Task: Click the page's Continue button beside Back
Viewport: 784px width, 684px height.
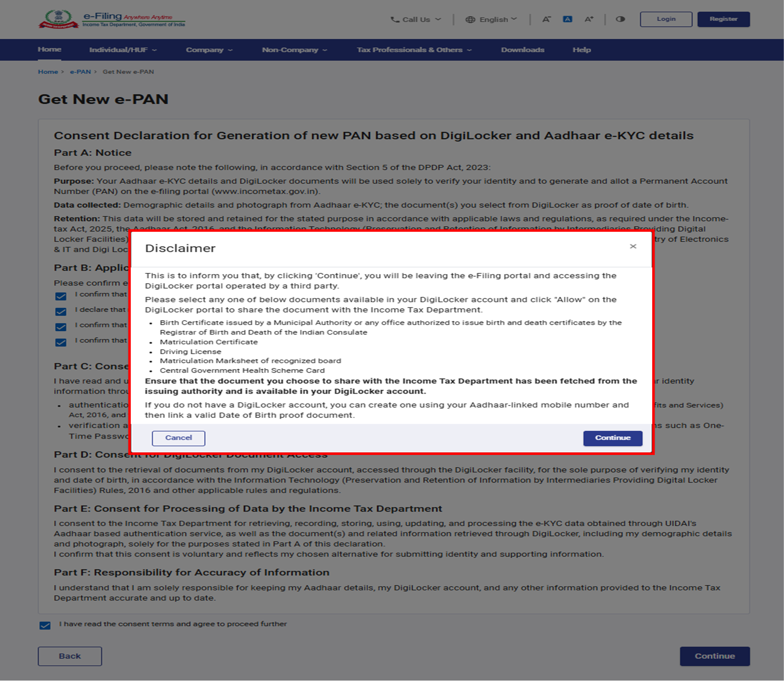Action: tap(714, 656)
